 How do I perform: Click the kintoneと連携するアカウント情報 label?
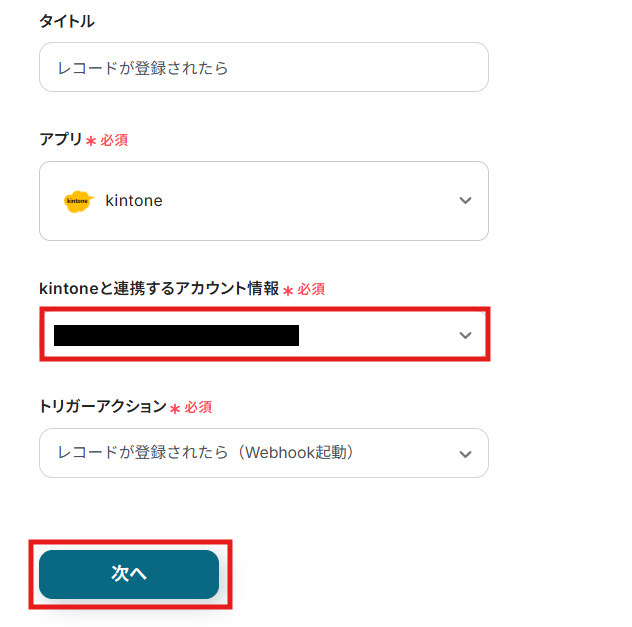(159, 289)
